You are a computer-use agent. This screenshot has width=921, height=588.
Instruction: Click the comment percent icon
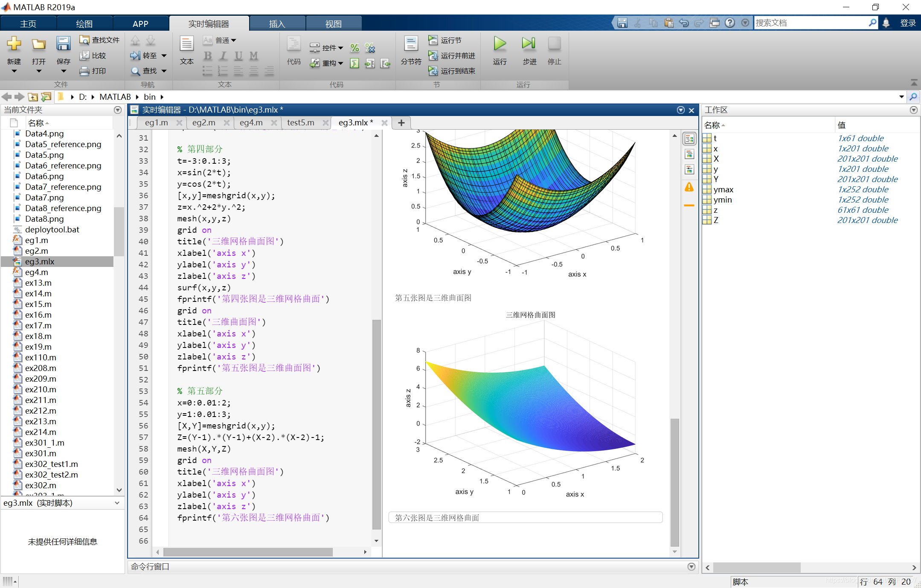tap(354, 48)
